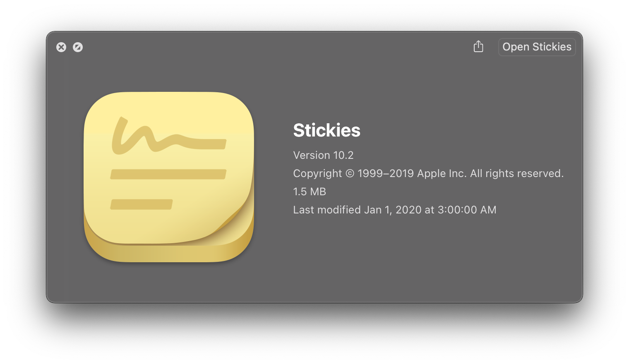Click the short bottom bar on note icon
The image size is (629, 364).
click(x=141, y=204)
